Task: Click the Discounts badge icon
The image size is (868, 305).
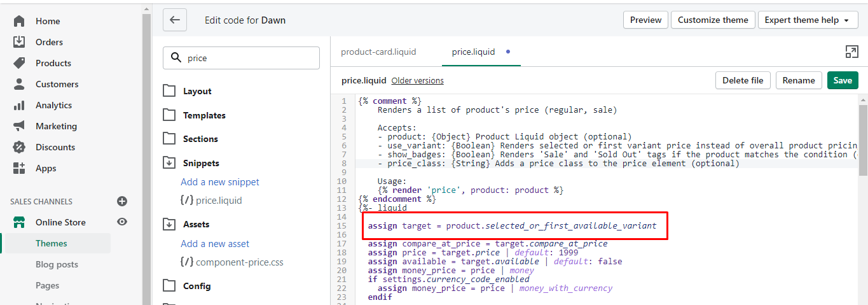Action: 19,147
